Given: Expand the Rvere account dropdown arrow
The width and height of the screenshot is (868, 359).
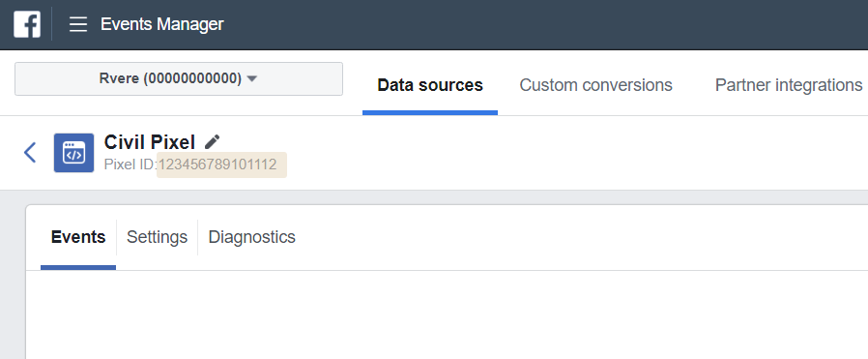Looking at the screenshot, I should click(x=252, y=79).
